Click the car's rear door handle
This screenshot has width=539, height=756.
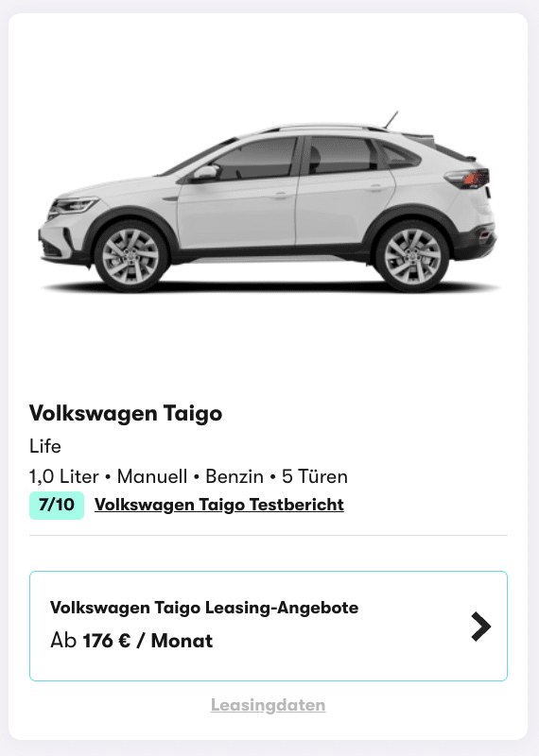point(374,188)
